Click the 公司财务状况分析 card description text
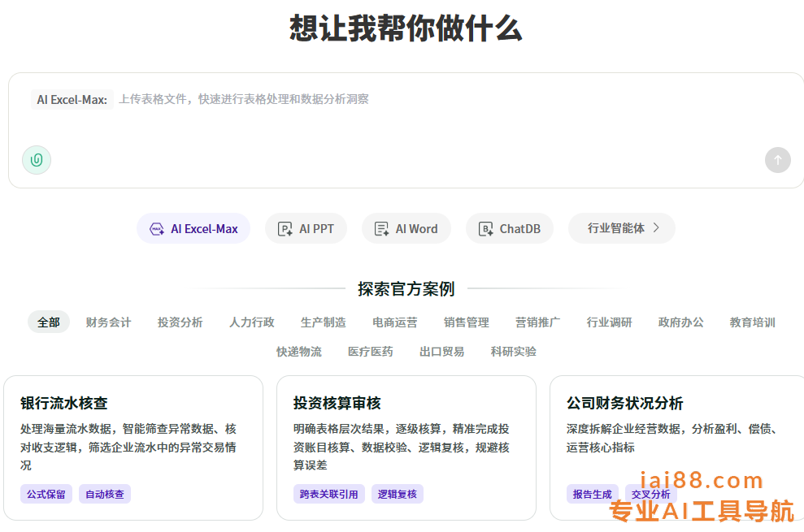 (x=671, y=438)
